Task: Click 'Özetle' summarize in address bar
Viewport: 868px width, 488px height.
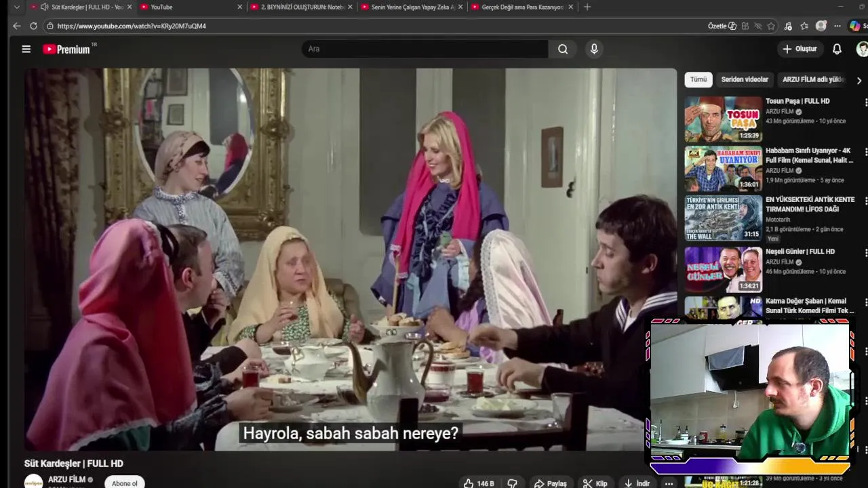Action: (722, 26)
